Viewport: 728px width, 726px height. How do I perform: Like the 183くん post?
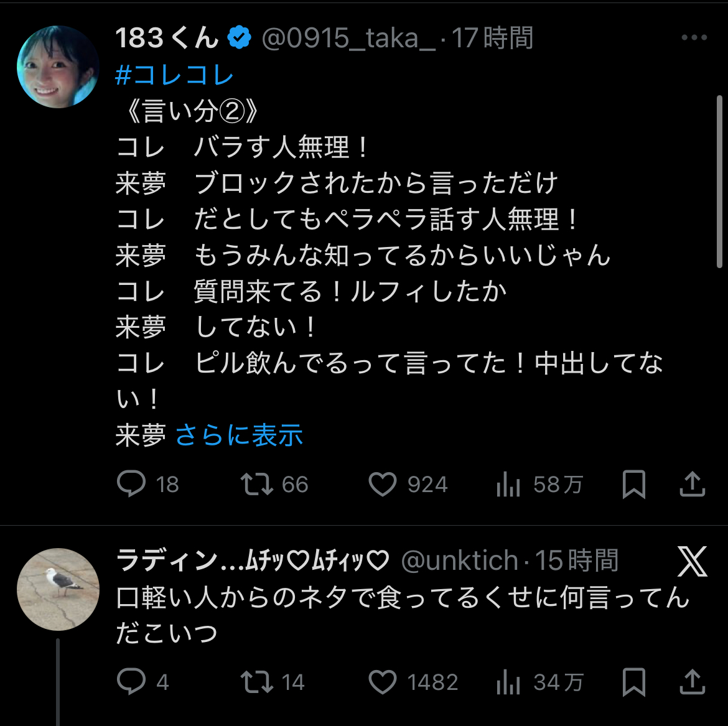[383, 484]
